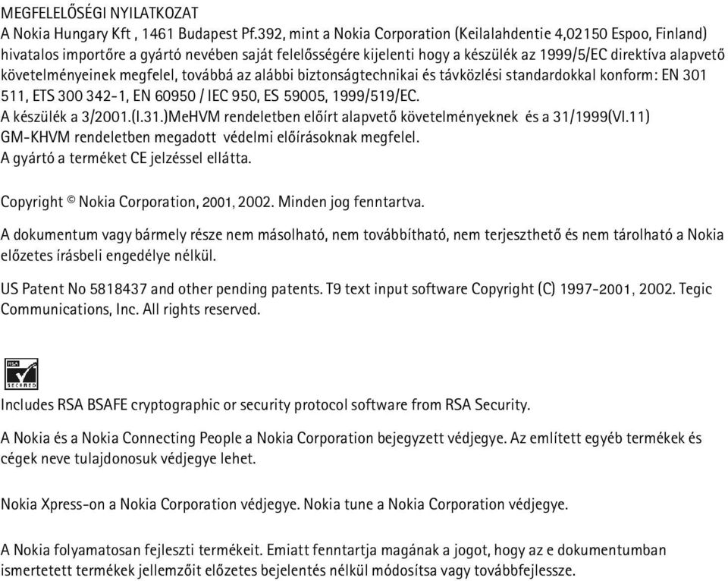Click the words RSA BSAFE cryptographic
Image resolution: width=728 pixels, height=581 pixels.
coord(138,404)
